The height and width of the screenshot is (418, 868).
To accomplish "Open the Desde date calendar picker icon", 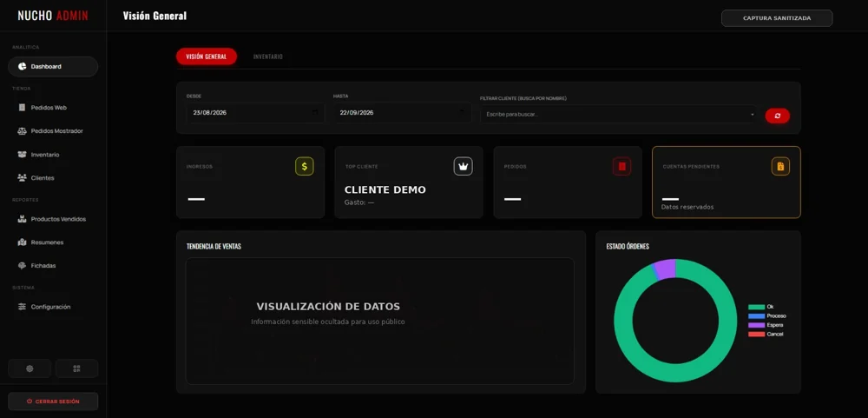I will point(315,113).
